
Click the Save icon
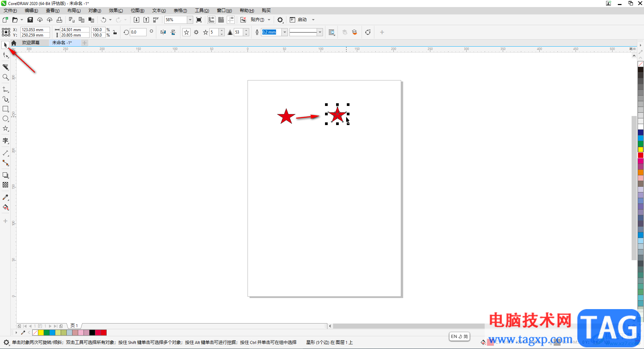(x=30, y=20)
